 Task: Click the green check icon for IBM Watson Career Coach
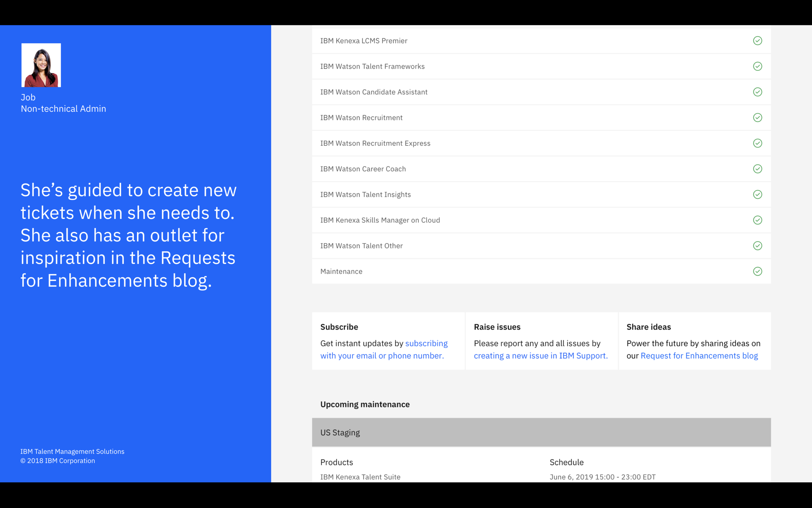[x=757, y=169]
